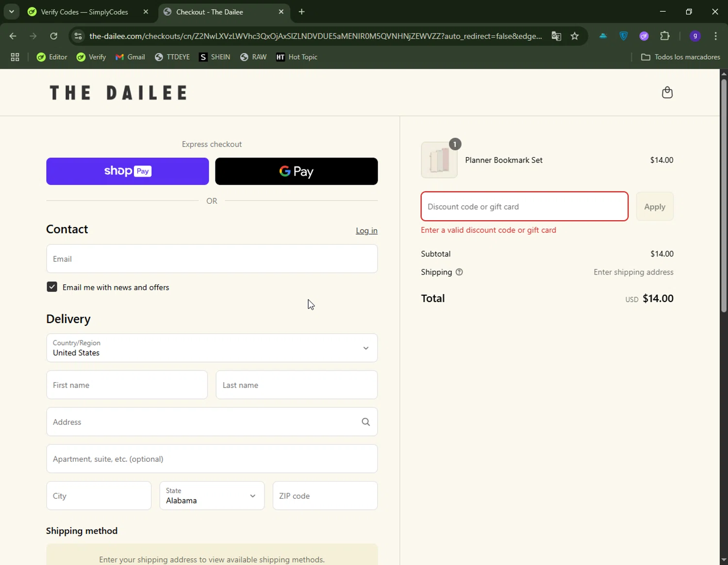Click THE DAILEE store logo
This screenshot has height=565, width=728.
point(118,93)
